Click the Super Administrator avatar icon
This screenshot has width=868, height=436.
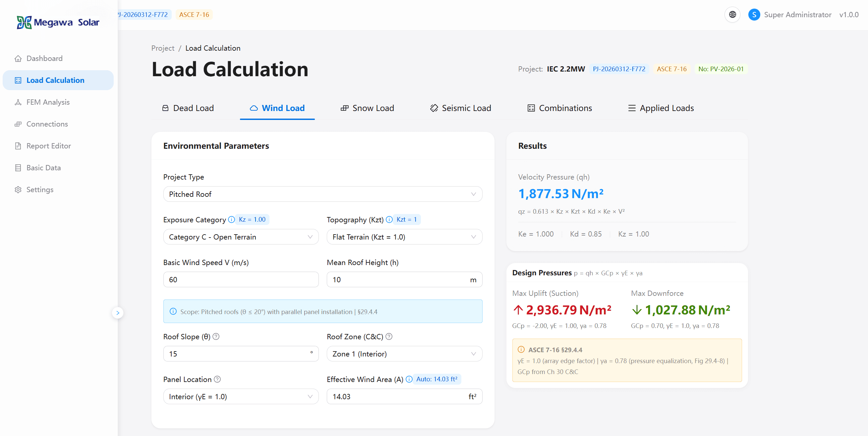[754, 15]
